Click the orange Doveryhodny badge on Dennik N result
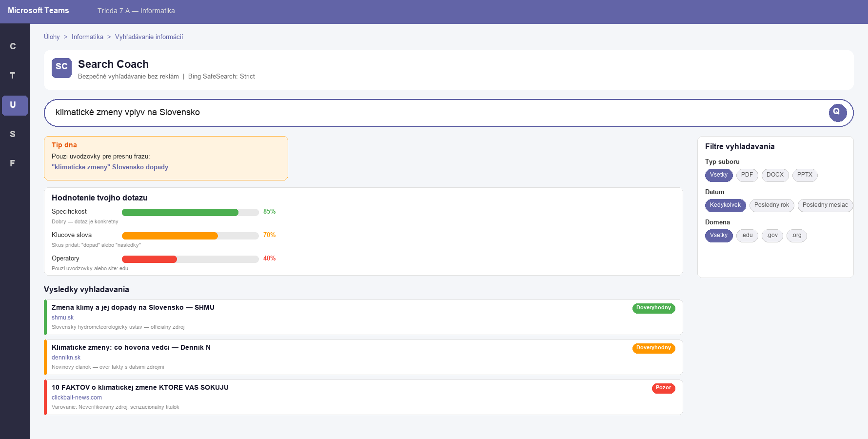 tap(653, 348)
